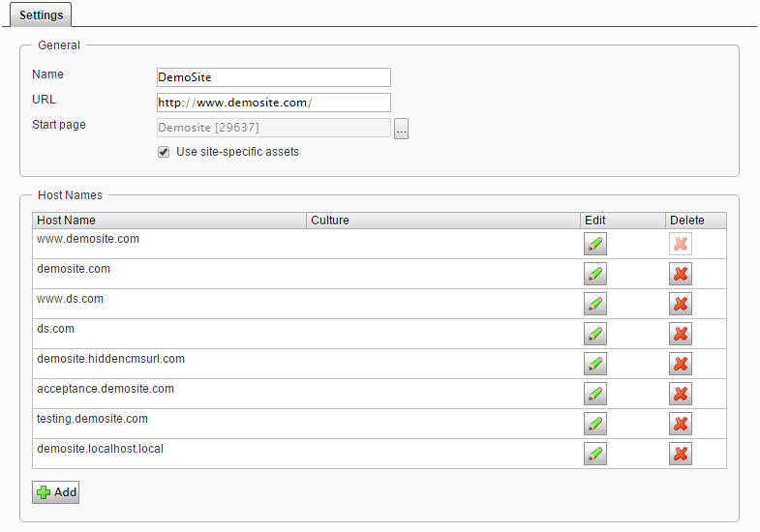Image resolution: width=760 pixels, height=532 pixels.
Task: Focus the Name input field
Action: pyautogui.click(x=274, y=77)
